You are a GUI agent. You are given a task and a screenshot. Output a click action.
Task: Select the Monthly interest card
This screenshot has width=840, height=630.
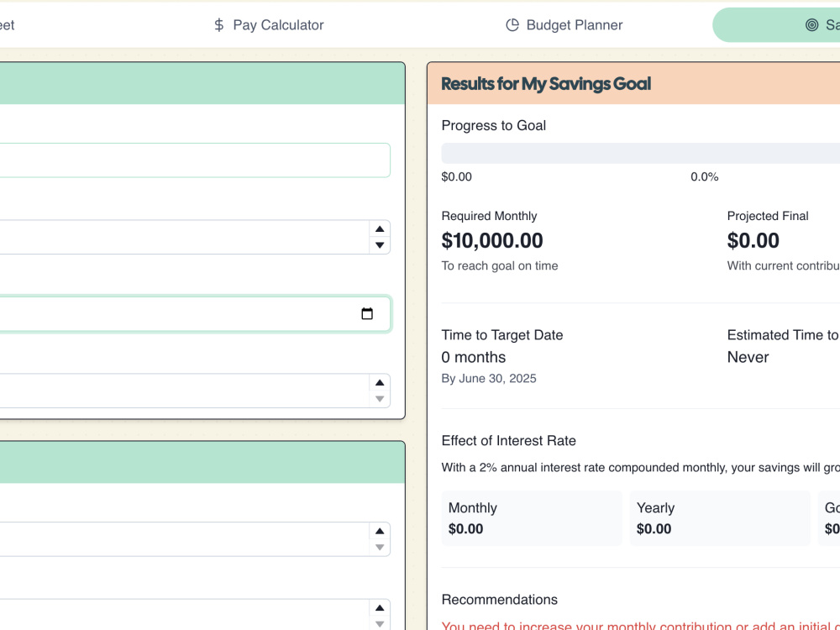coord(532,518)
